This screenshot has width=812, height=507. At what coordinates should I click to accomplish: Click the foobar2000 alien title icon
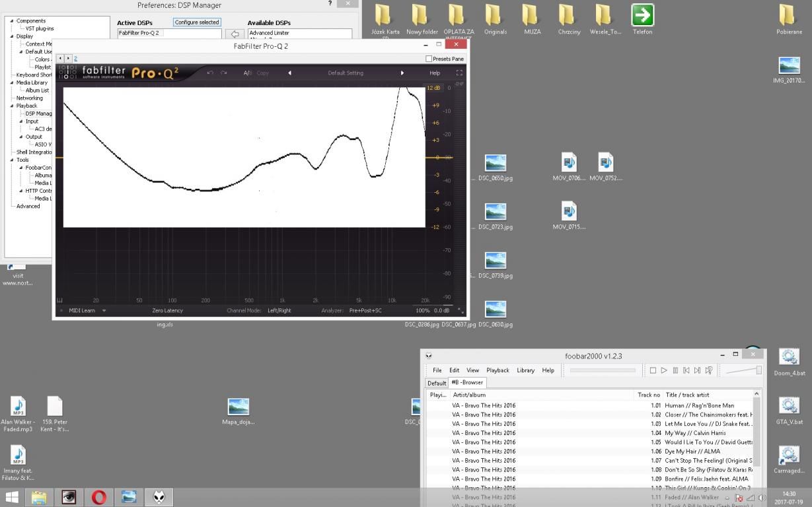pos(429,356)
